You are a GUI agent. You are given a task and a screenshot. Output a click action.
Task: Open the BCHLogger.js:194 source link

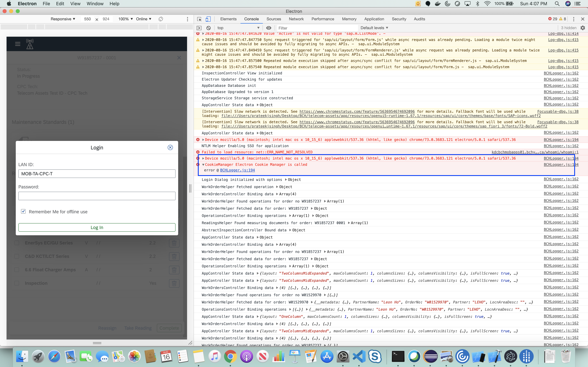pos(237,170)
